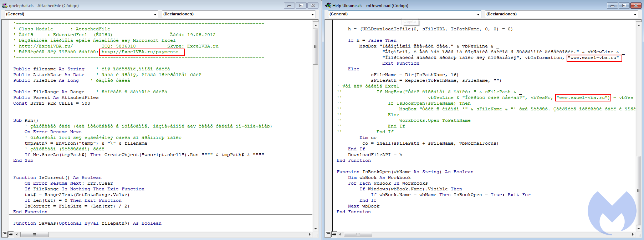This screenshot has width=644, height=240.
Task: Click the 'Const BYTES_PER_CELL& = 500' line
Action: [52, 103]
